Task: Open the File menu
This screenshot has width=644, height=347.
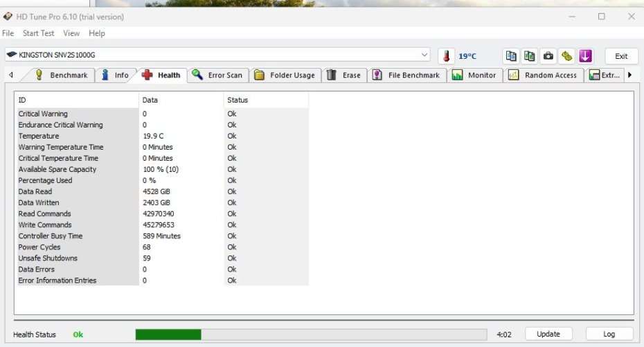Action: [8, 33]
